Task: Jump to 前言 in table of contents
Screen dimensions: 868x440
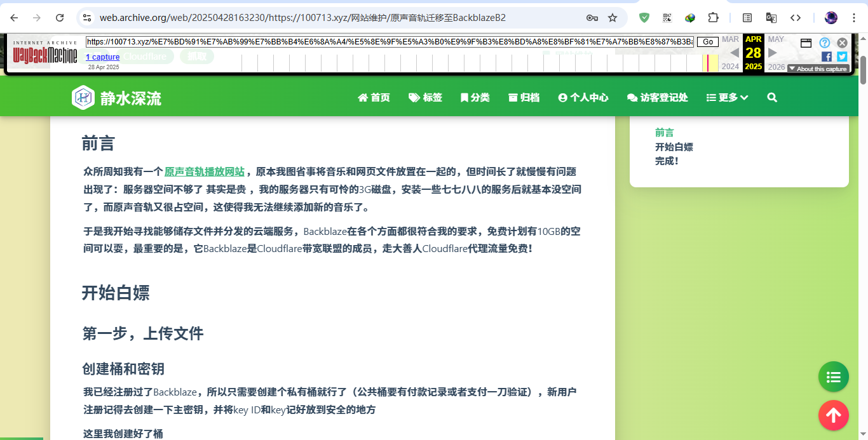Action: pos(665,132)
